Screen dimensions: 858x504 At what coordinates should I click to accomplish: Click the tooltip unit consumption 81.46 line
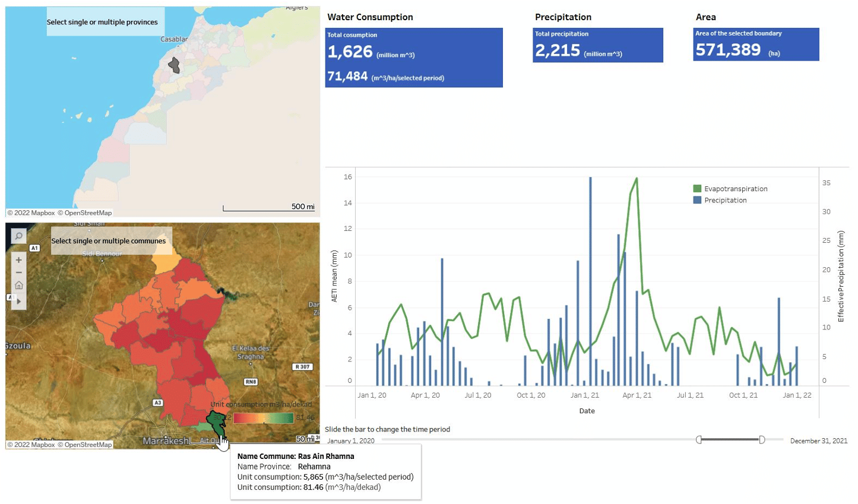[x=309, y=487]
